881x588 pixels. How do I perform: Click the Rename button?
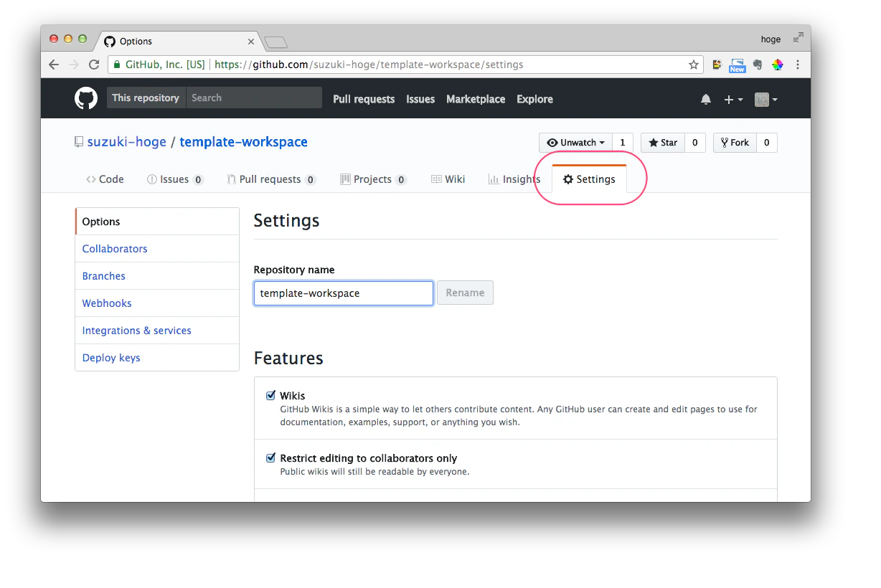[465, 293]
